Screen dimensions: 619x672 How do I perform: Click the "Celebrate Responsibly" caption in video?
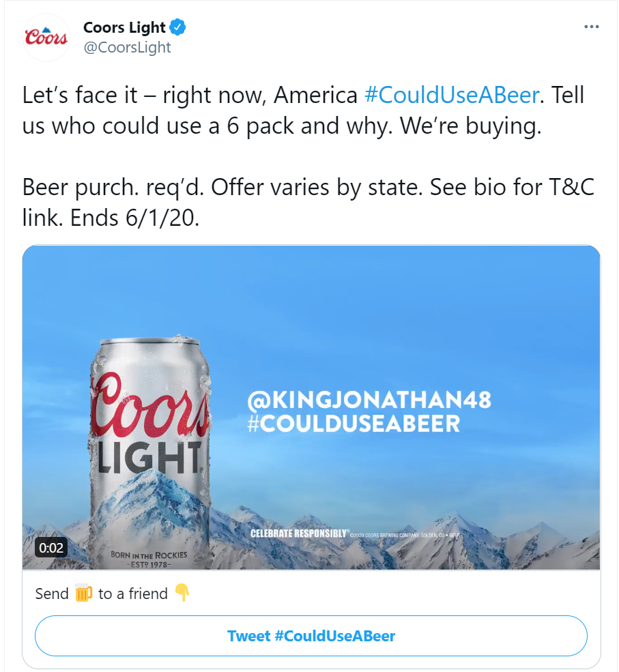coord(300,534)
